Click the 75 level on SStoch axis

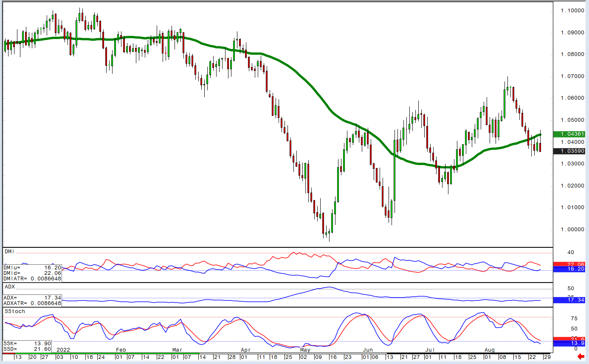(x=574, y=319)
